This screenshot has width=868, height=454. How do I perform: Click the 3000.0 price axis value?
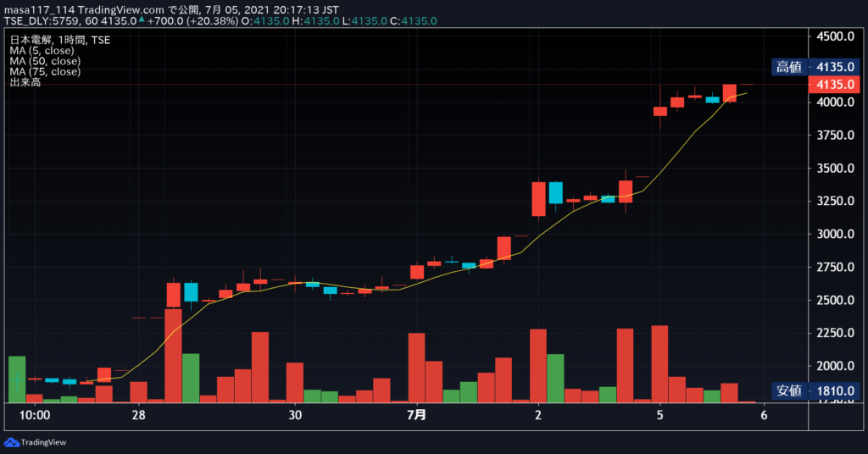(835, 235)
